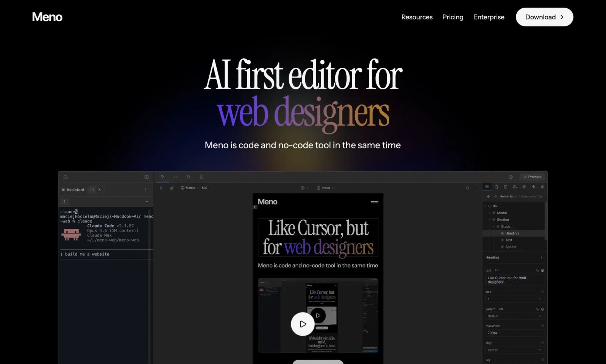This screenshot has width=606, height=364.
Task: Click the 500 canvas width value
Action: tap(205, 188)
